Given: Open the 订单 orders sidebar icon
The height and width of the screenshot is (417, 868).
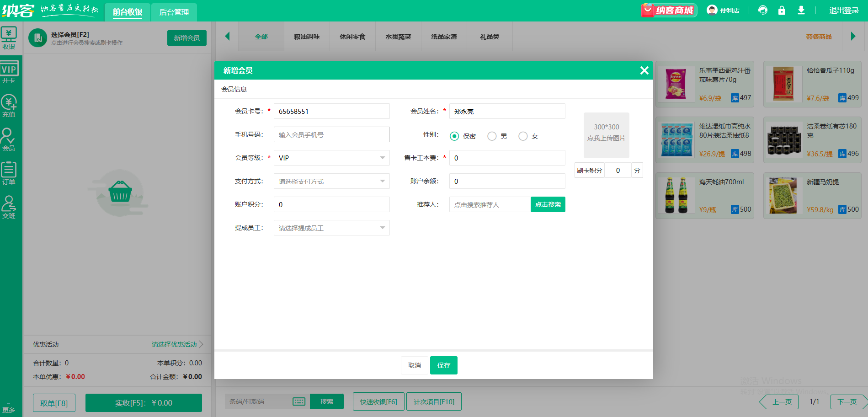Looking at the screenshot, I should click(9, 173).
